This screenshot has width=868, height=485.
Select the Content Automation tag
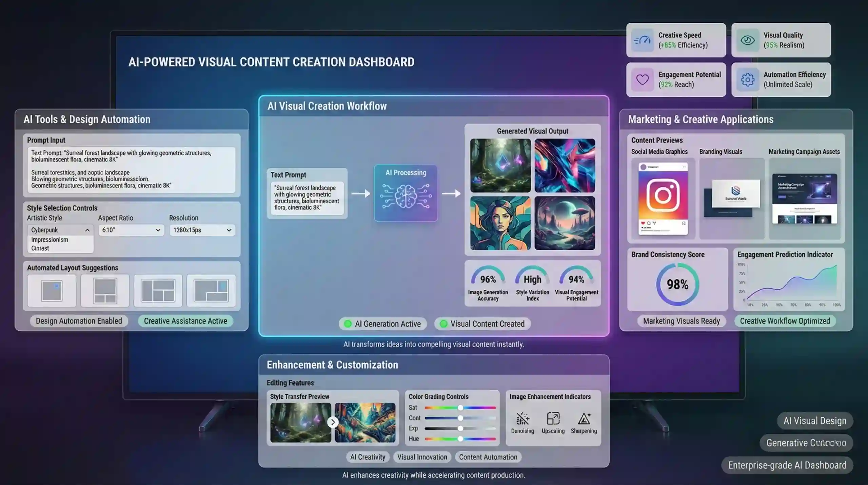(x=488, y=457)
